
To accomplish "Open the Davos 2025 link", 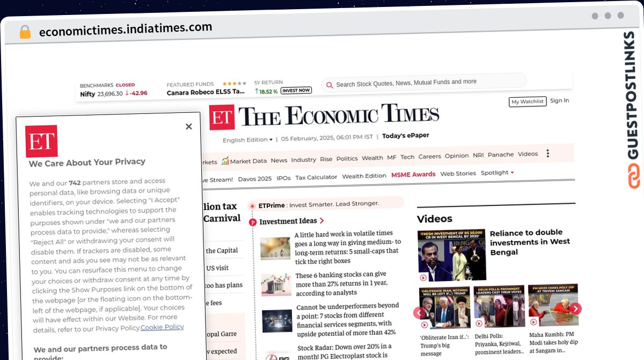I will coord(255,179).
